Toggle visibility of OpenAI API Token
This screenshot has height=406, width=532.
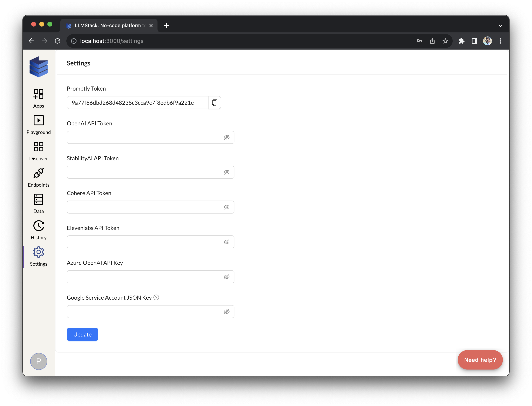[226, 137]
